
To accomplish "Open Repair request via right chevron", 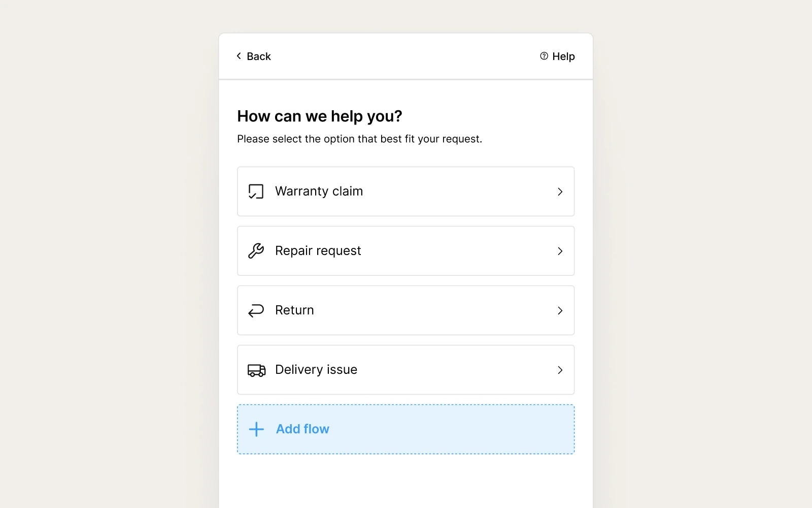I will tap(560, 251).
